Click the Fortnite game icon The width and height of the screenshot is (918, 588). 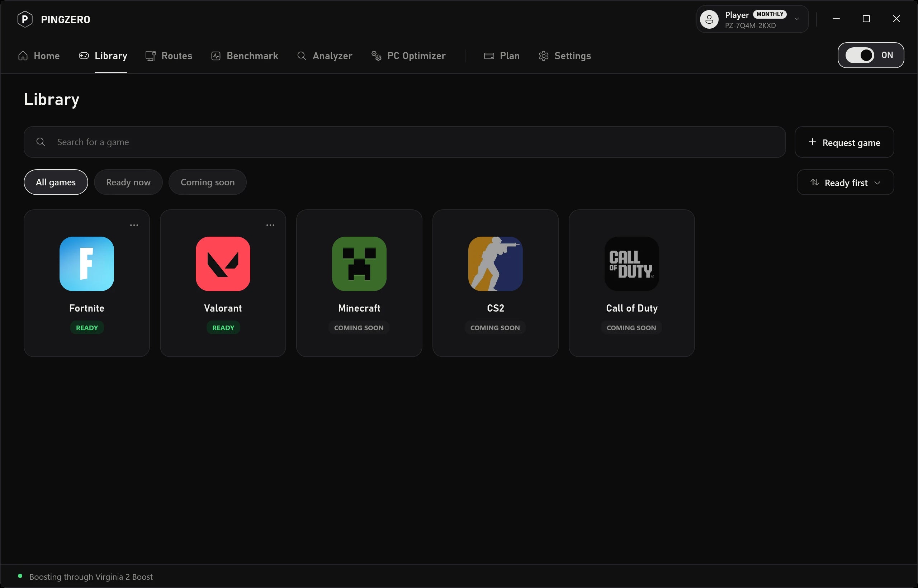(87, 264)
